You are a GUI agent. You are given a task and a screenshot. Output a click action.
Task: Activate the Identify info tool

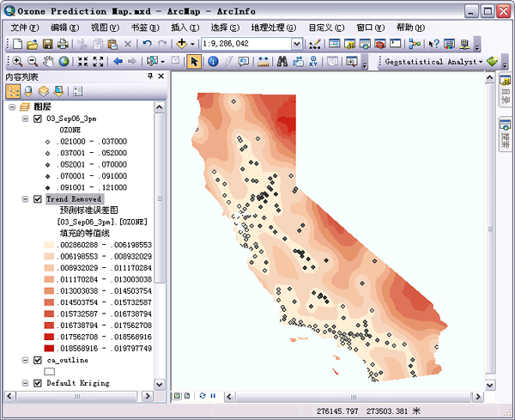tap(212, 61)
